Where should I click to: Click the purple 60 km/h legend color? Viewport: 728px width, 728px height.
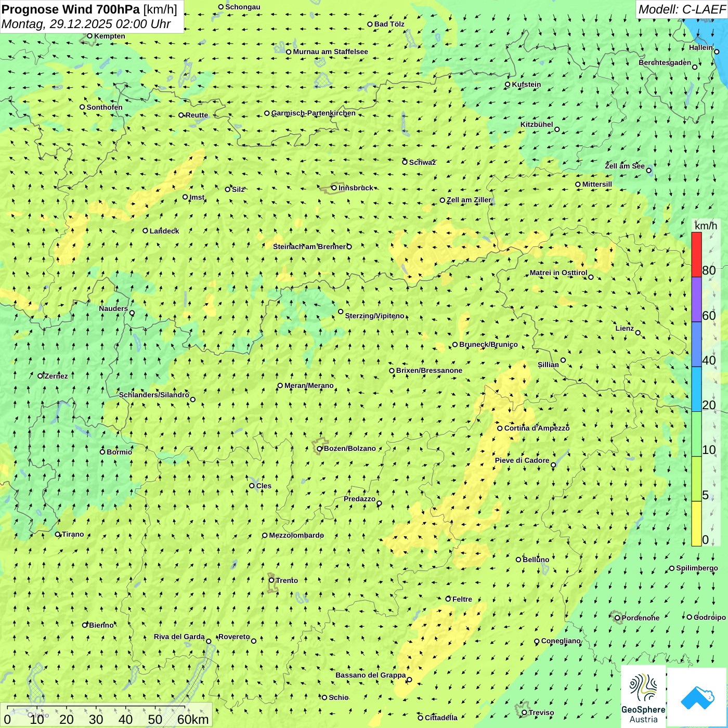(x=696, y=300)
